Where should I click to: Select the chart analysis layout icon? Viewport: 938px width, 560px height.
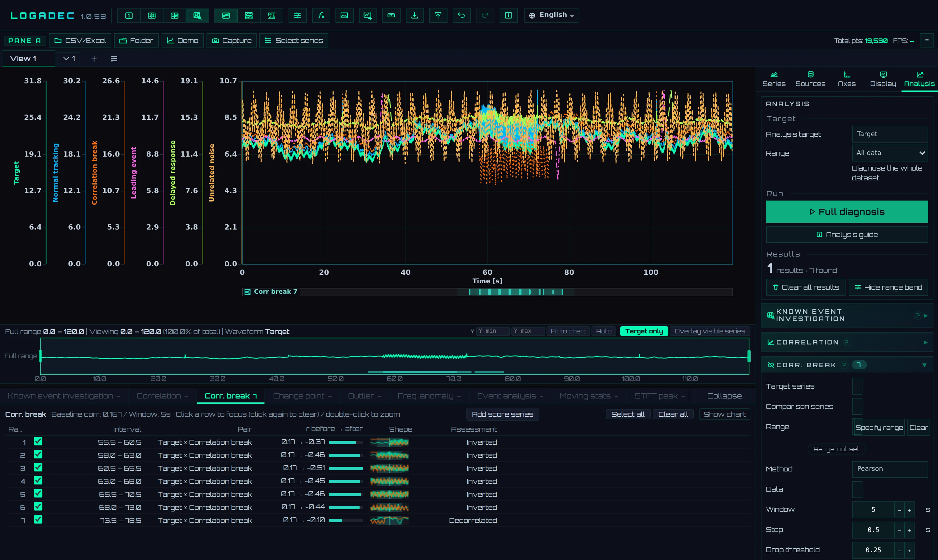click(x=197, y=16)
